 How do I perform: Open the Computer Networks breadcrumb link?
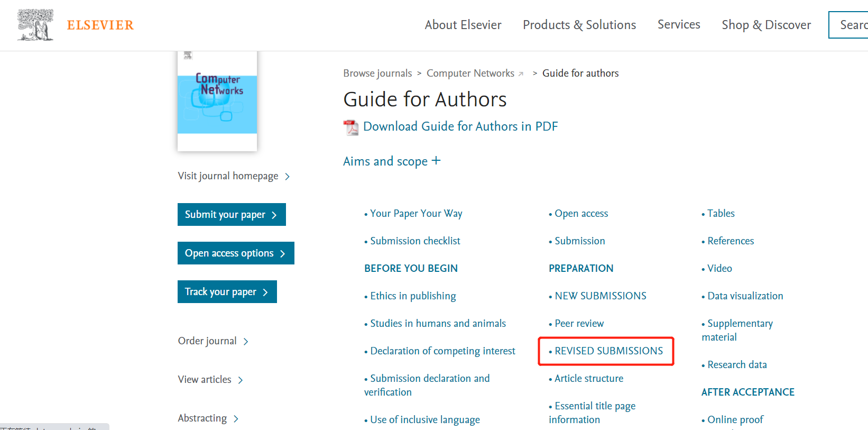(470, 74)
